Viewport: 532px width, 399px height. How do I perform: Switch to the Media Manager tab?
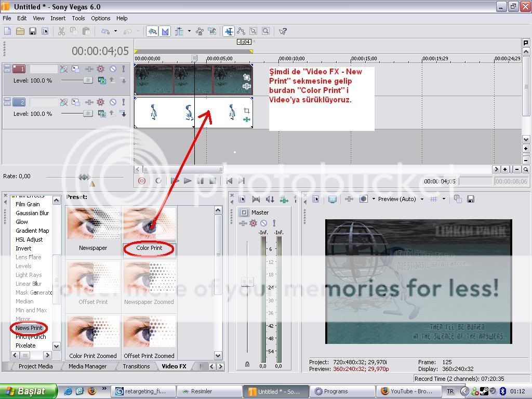pyautogui.click(x=87, y=366)
